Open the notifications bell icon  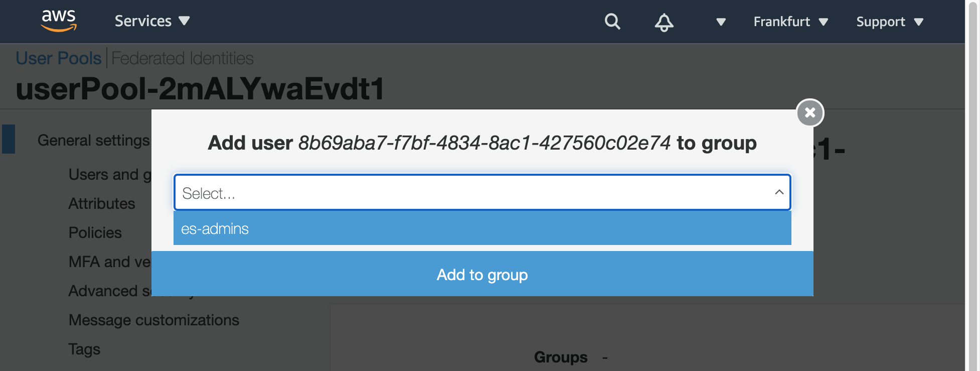(664, 22)
